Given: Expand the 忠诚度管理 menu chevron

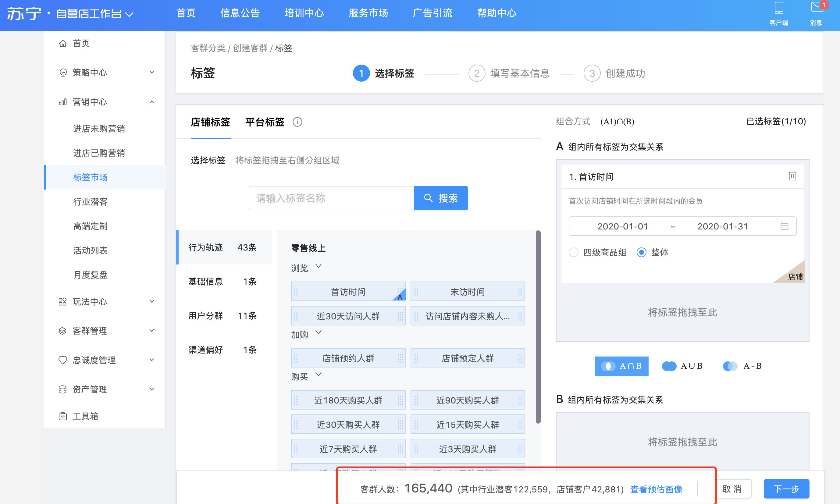Looking at the screenshot, I should click(x=152, y=360).
